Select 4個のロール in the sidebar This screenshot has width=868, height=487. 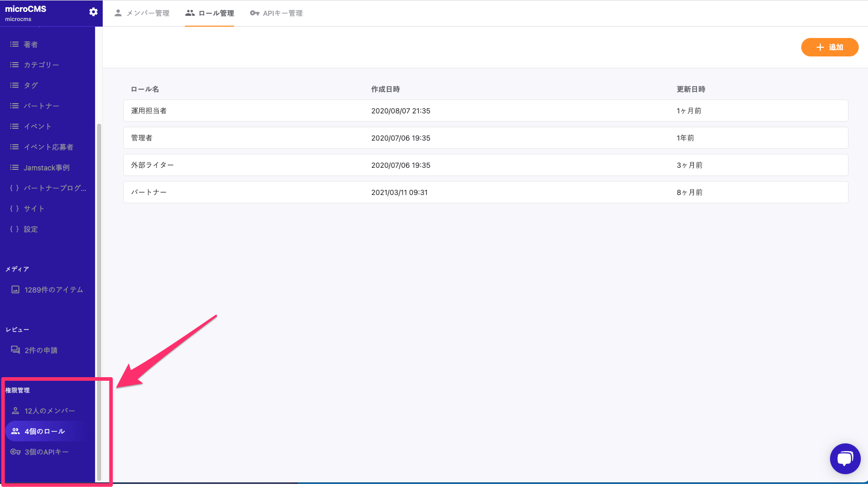[x=45, y=432]
